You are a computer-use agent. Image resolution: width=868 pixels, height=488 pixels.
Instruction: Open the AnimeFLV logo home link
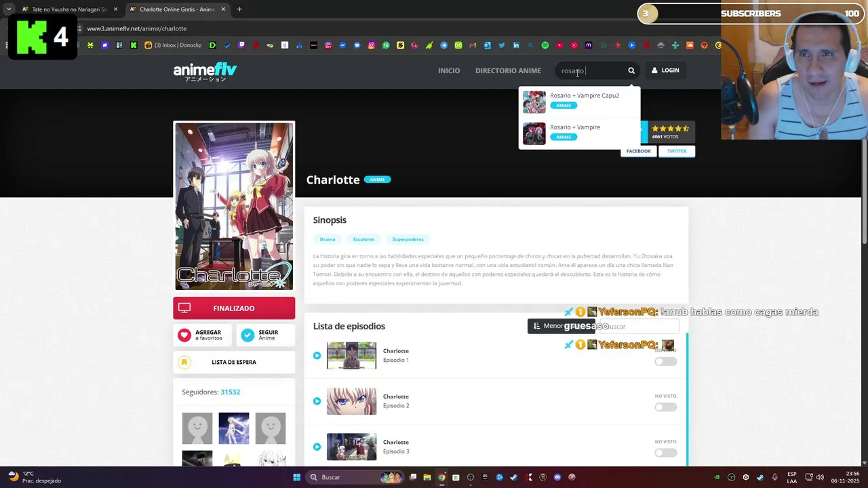[205, 71]
